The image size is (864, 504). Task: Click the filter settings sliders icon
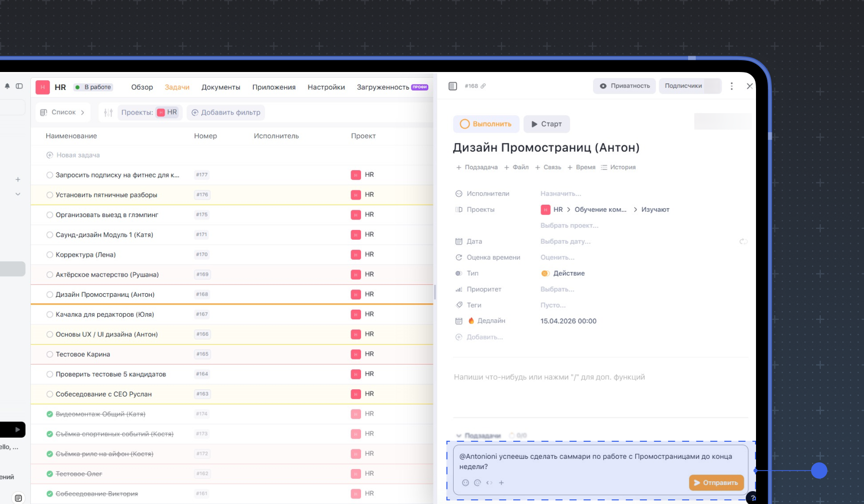coord(108,113)
